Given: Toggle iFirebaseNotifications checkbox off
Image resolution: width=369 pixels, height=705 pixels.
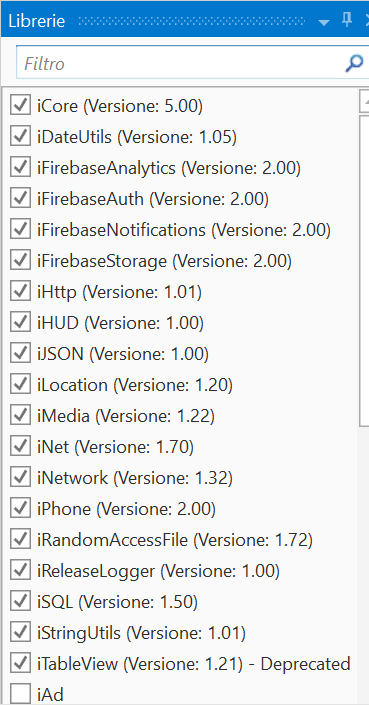Looking at the screenshot, I should [x=20, y=230].
